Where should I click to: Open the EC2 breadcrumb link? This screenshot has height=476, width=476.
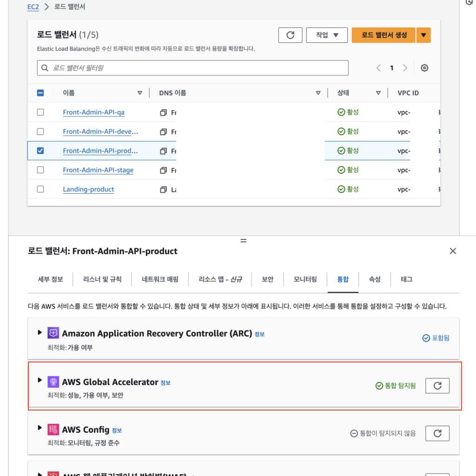32,7
